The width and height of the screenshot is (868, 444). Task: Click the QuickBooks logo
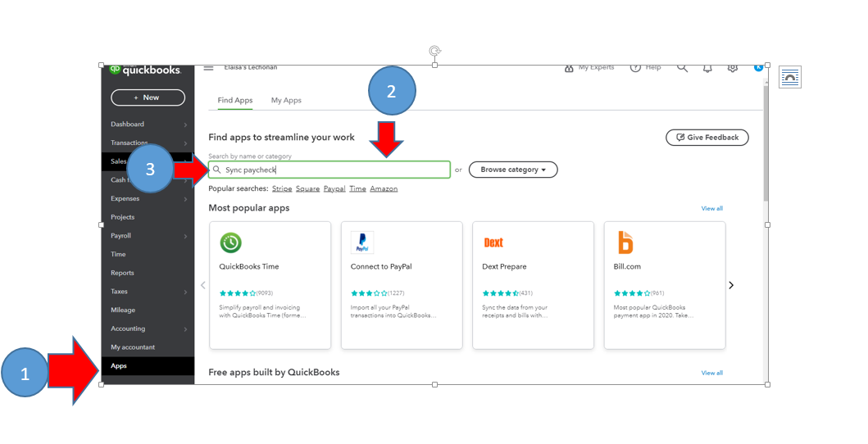click(x=145, y=70)
